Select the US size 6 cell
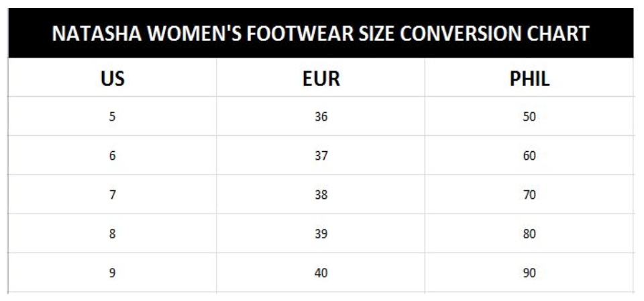 (112, 156)
